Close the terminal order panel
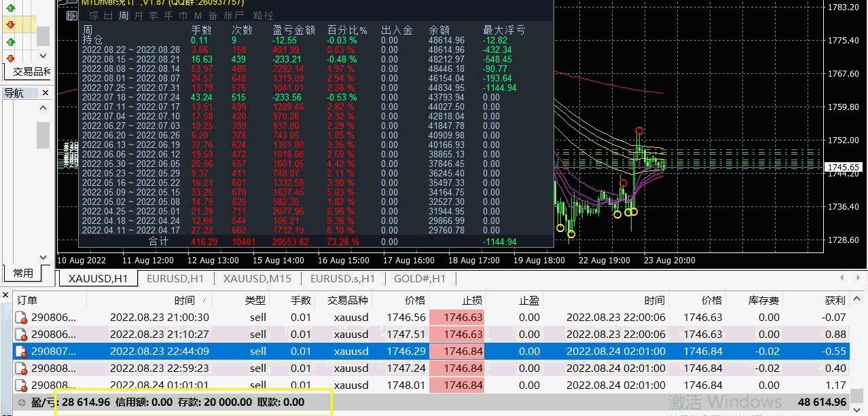The image size is (868, 416). tap(5, 295)
